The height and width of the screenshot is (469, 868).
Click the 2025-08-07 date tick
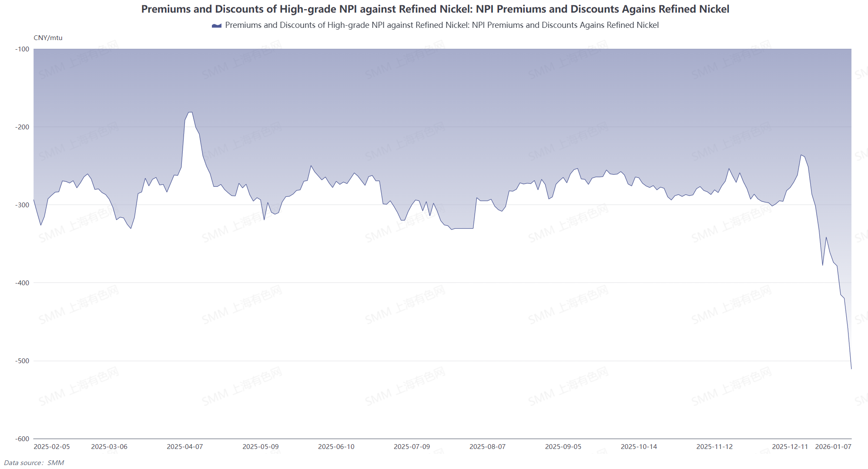pos(488,447)
